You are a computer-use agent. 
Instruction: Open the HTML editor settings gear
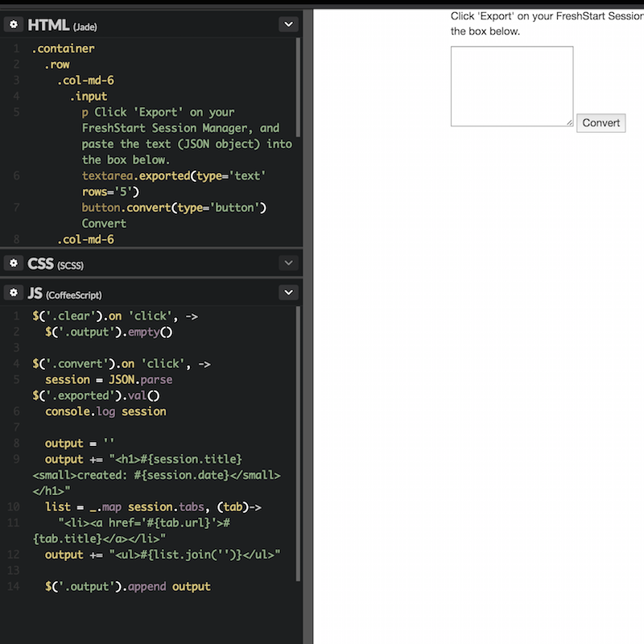pyautogui.click(x=14, y=25)
